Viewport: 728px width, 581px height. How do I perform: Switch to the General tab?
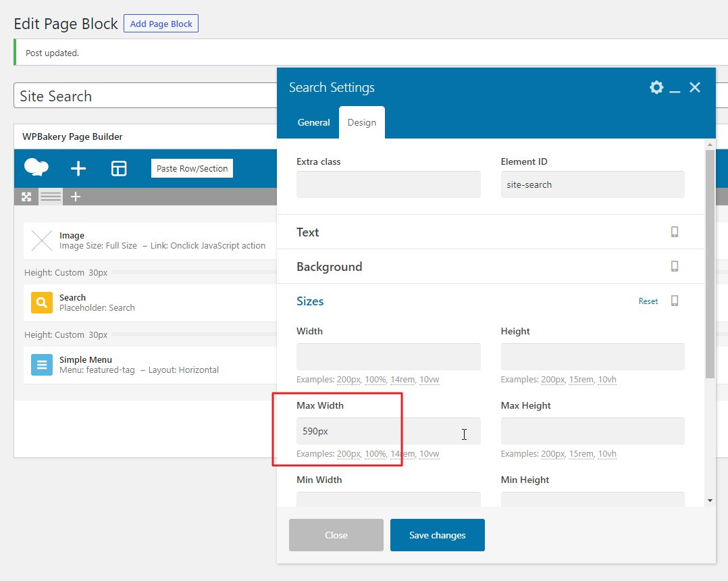click(313, 122)
